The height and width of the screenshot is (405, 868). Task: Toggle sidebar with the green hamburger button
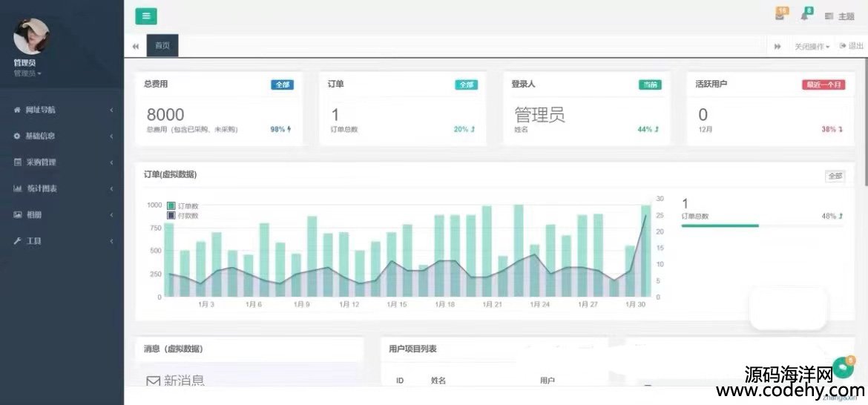pos(145,16)
